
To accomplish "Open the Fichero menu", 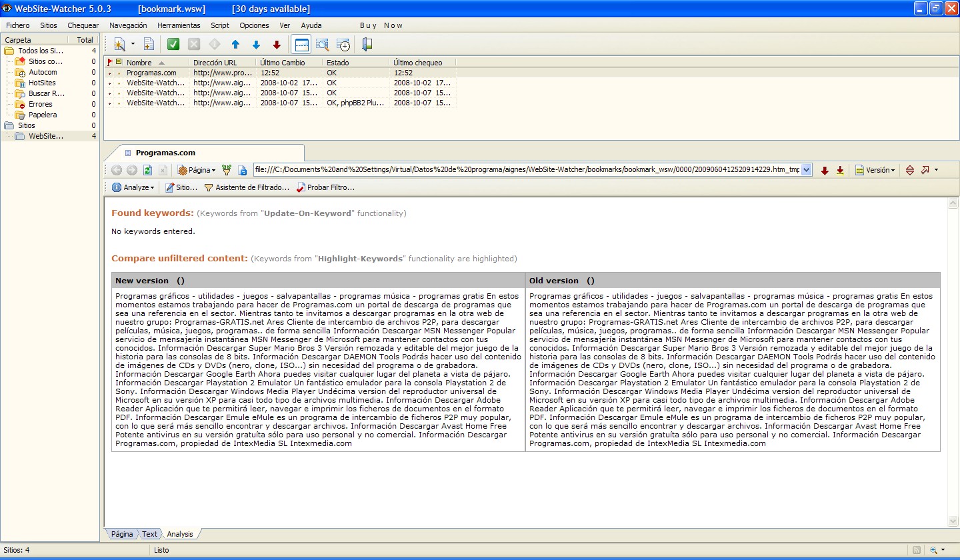I will tap(18, 25).
